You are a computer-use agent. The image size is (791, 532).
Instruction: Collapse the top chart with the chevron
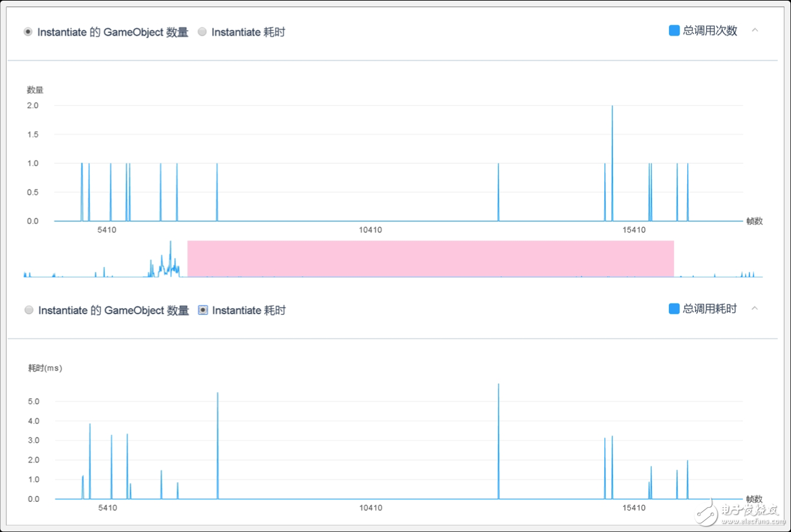click(755, 30)
